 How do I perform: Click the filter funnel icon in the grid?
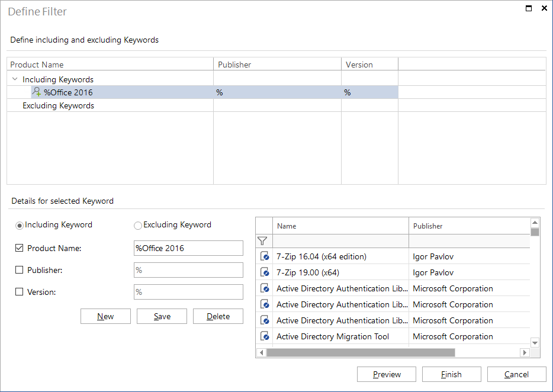[262, 241]
